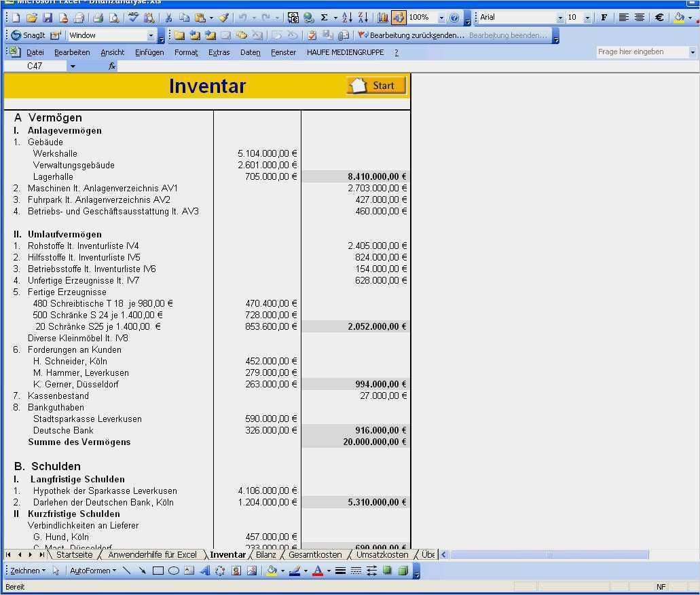Run the spelling check (ABC) tool

pos(133,18)
